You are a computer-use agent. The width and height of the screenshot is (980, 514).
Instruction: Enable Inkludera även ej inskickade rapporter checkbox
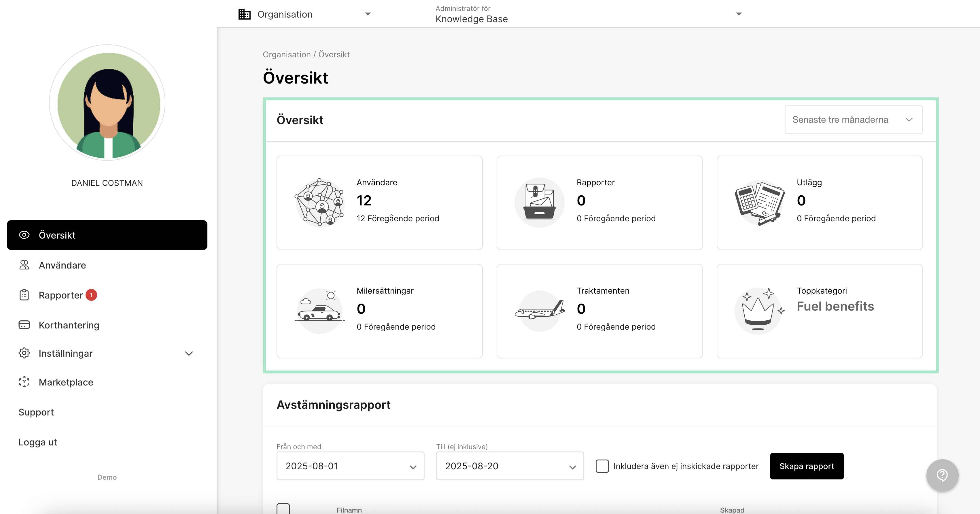tap(602, 466)
